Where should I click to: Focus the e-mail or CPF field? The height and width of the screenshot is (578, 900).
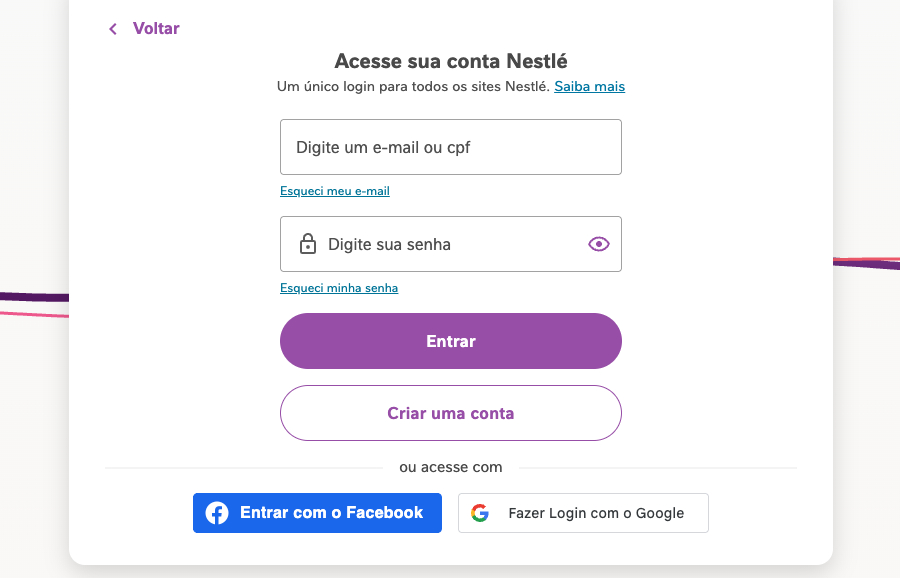pos(451,147)
